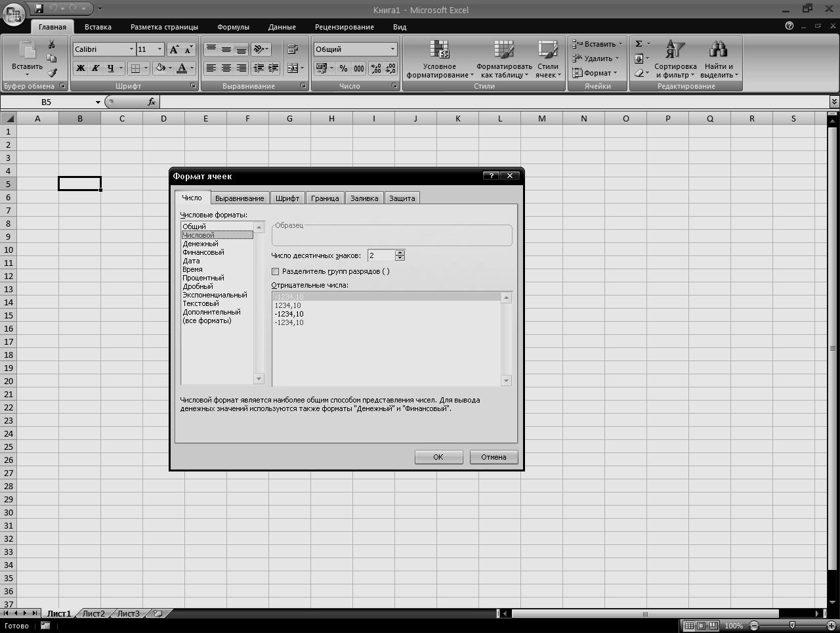The image size is (840, 633).
Task: Click Merge and Center icon
Action: tap(293, 68)
